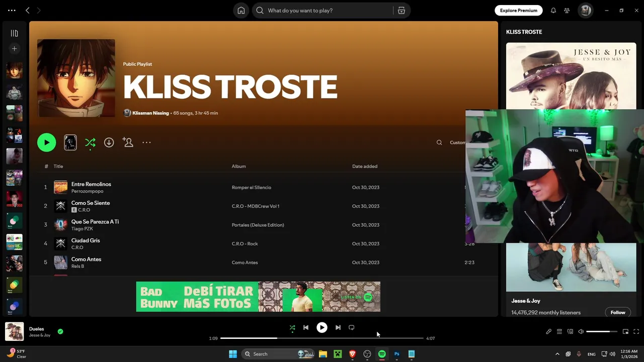Select track Ciudad Gris

pyautogui.click(x=86, y=240)
